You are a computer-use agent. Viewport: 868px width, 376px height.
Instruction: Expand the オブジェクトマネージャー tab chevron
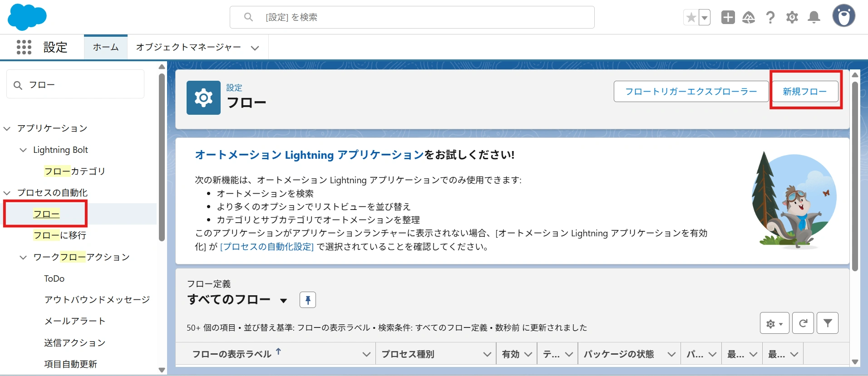point(255,48)
